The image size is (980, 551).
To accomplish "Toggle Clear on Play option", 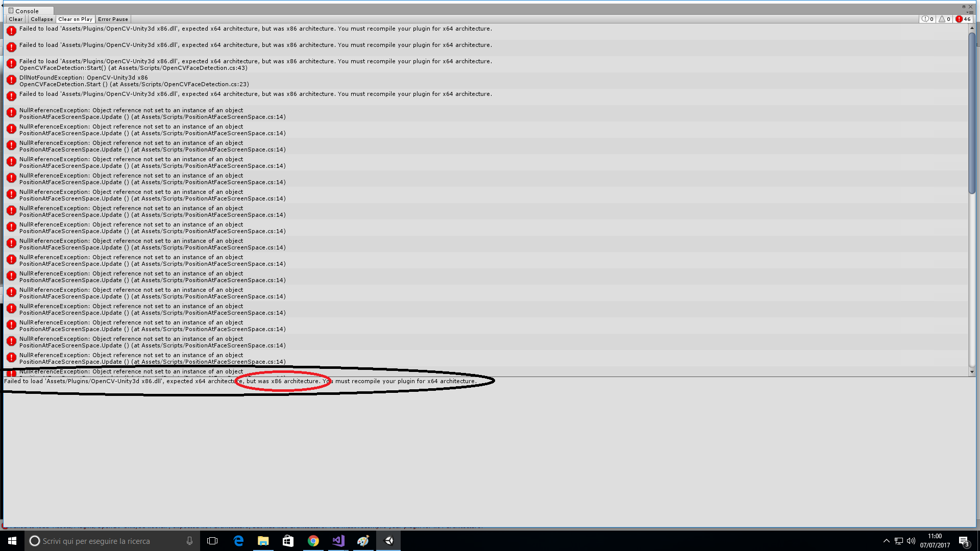I will point(75,19).
